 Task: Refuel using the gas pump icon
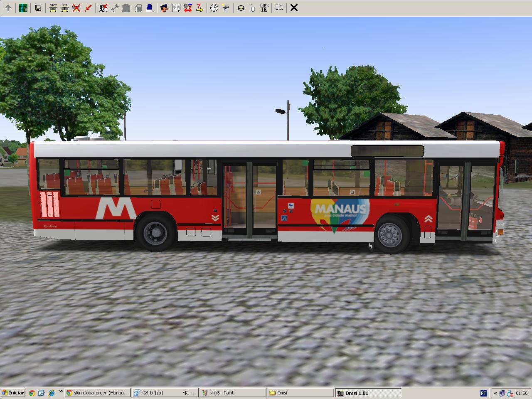(x=138, y=7)
